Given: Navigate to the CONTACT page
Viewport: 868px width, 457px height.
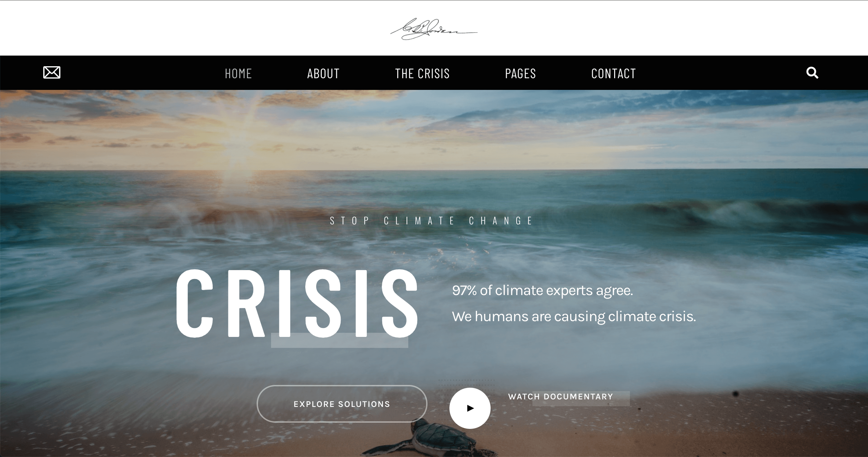Looking at the screenshot, I should (x=613, y=73).
